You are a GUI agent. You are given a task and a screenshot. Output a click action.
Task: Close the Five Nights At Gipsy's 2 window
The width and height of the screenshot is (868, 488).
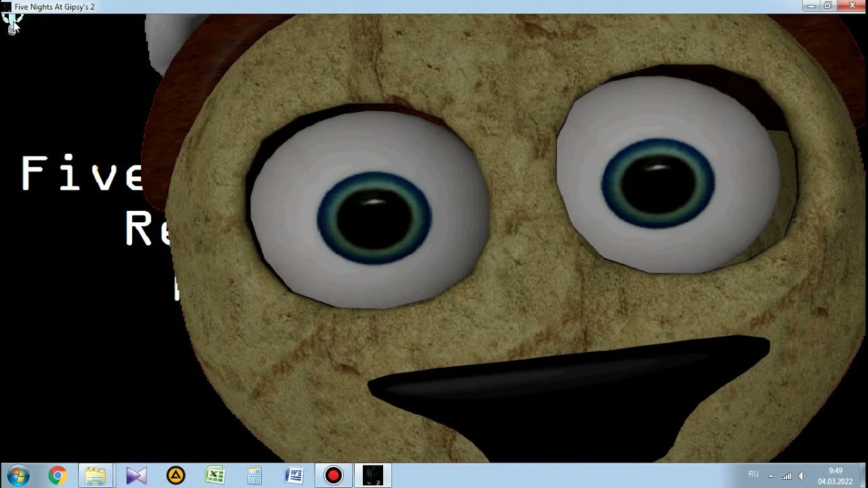click(x=851, y=5)
